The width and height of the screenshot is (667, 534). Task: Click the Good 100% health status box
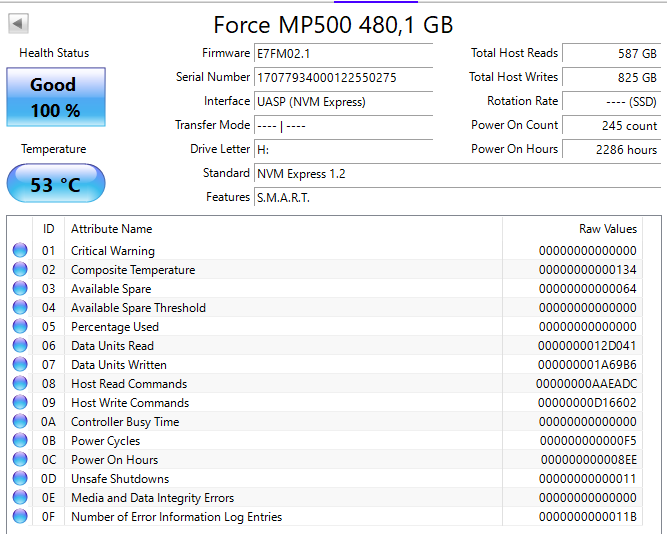[x=55, y=97]
